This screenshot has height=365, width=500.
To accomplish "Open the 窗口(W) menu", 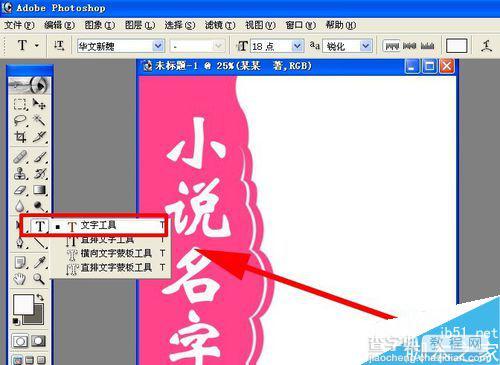I will coord(300,25).
